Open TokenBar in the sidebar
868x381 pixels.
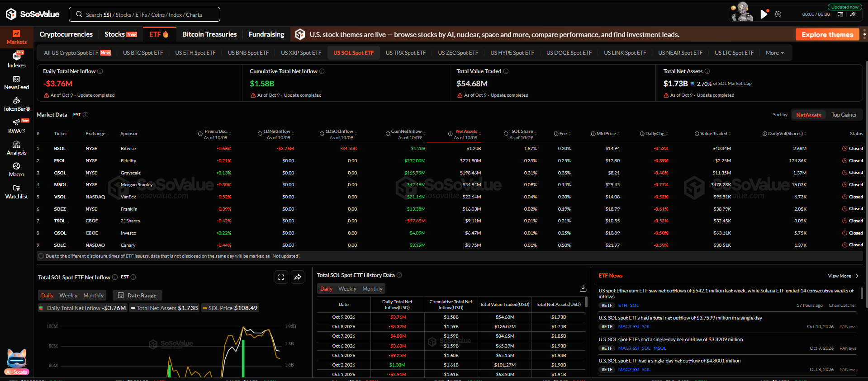coord(16,104)
